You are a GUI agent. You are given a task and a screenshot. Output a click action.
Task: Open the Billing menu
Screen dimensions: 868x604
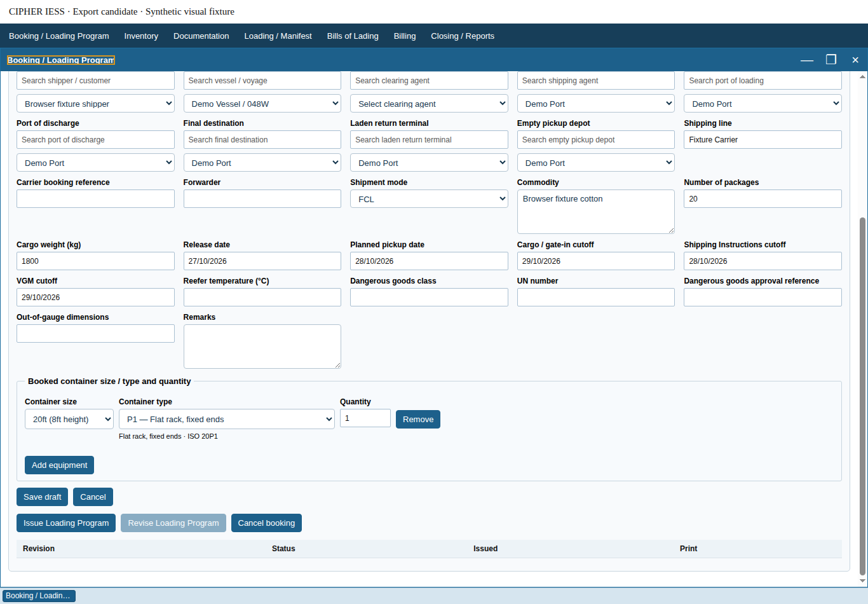click(405, 36)
